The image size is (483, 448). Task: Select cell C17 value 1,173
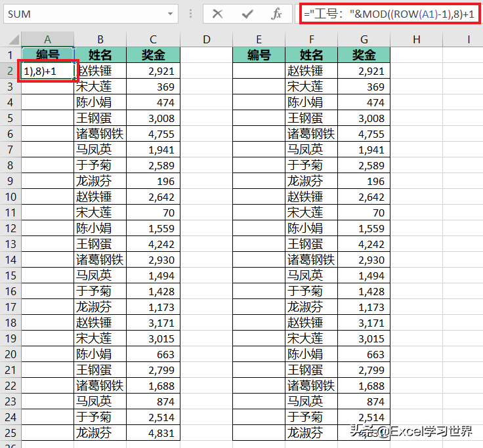153,307
